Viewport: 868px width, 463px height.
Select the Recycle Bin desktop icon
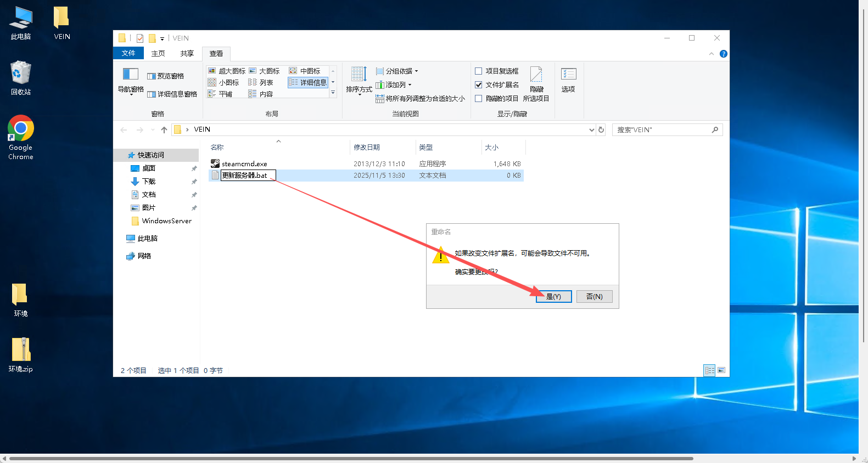pos(21,78)
